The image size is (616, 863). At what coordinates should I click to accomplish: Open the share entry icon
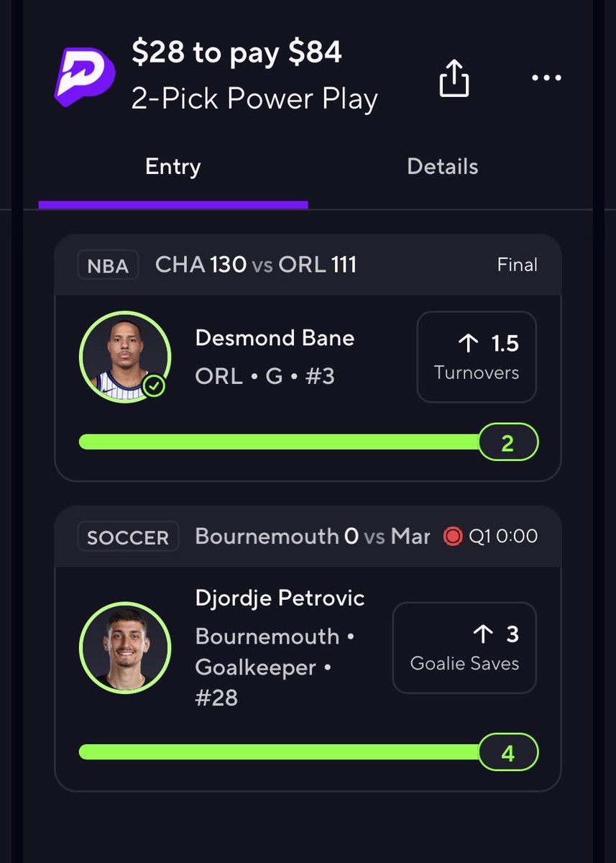click(x=454, y=78)
